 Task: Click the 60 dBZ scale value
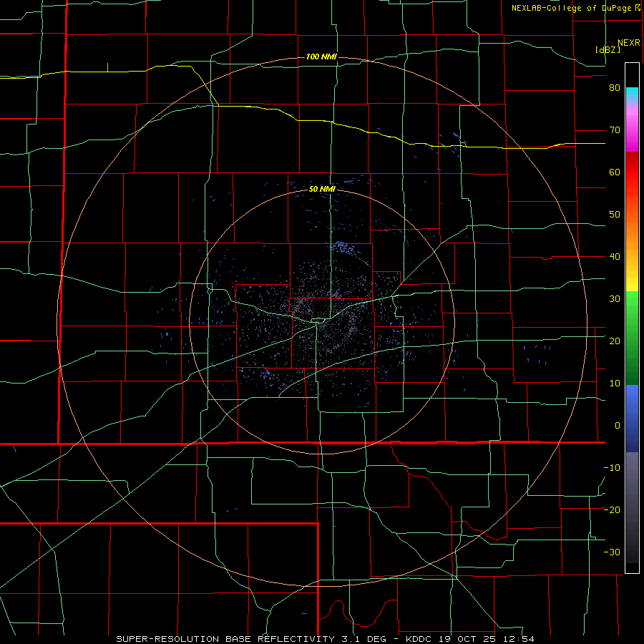pyautogui.click(x=615, y=172)
